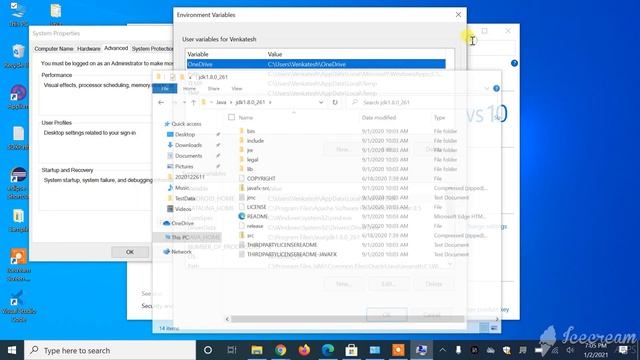
Task: Select the javafx-src compressed file
Action: 258,188
